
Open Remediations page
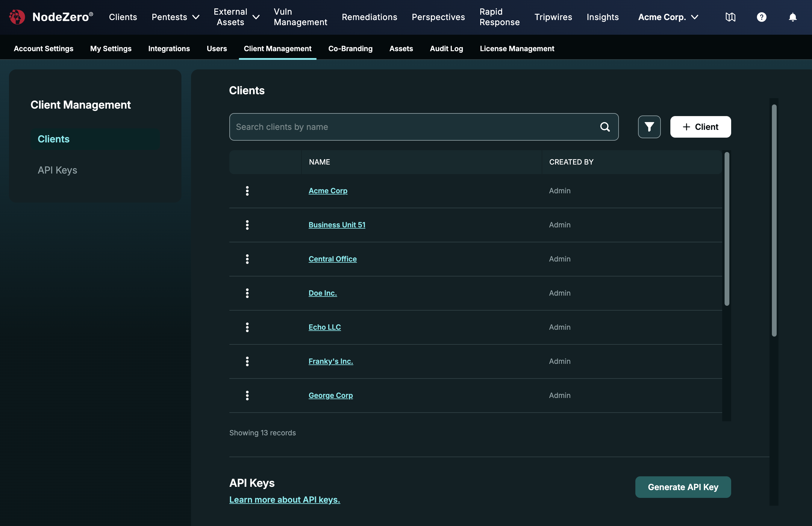369,17
